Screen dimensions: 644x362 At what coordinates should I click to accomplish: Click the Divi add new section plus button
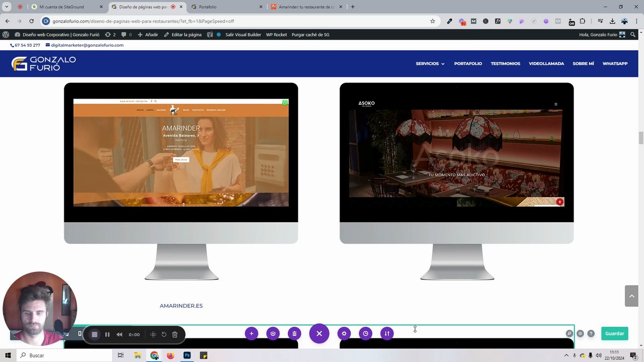[252, 333]
